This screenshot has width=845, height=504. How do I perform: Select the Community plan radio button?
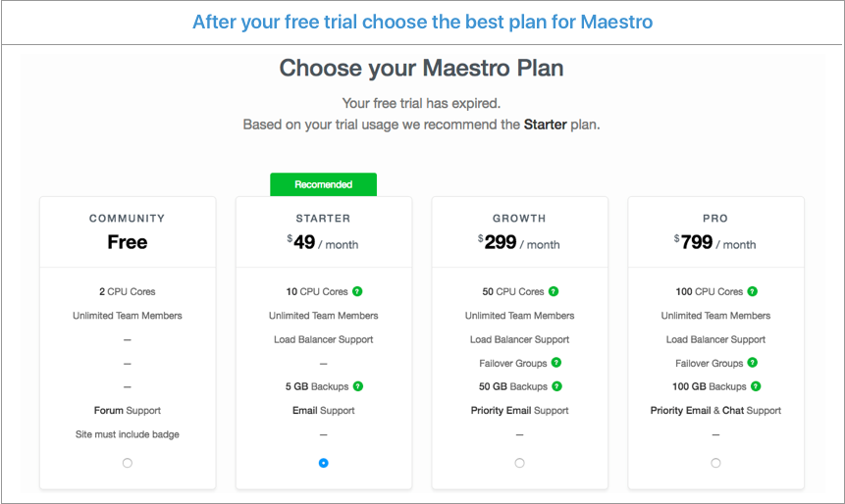point(128,463)
